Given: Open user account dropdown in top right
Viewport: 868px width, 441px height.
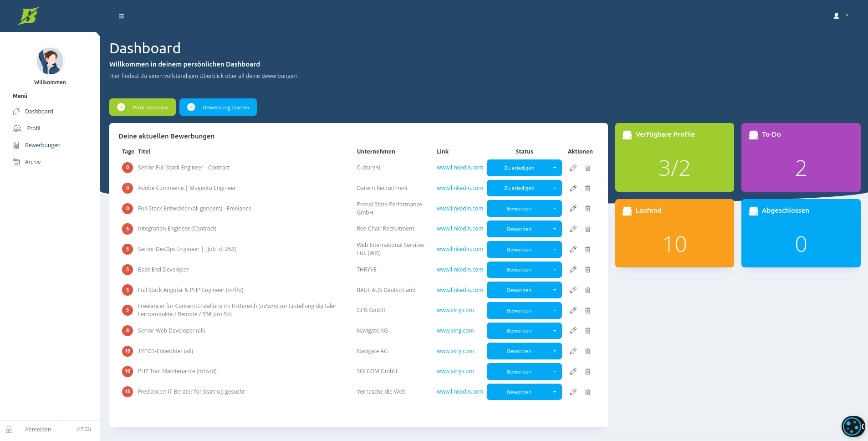Looking at the screenshot, I should pos(841,15).
